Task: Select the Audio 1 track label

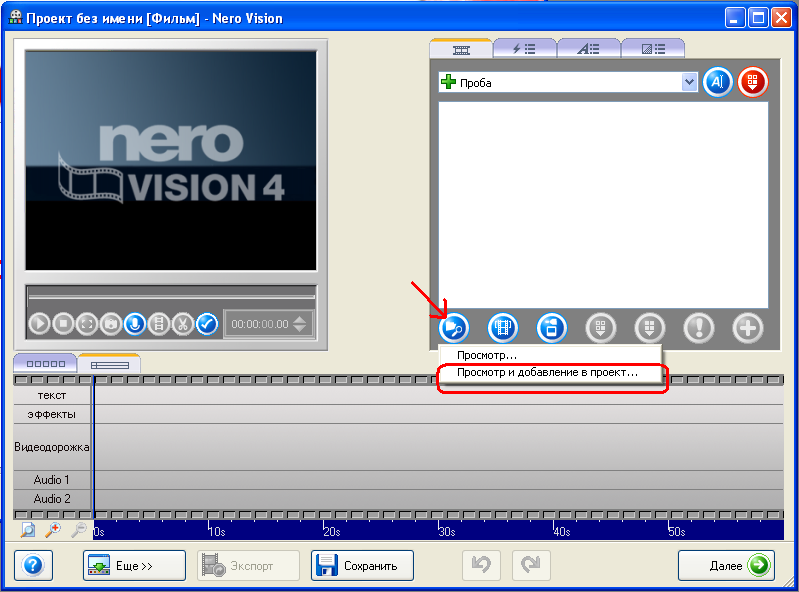Action: click(52, 480)
